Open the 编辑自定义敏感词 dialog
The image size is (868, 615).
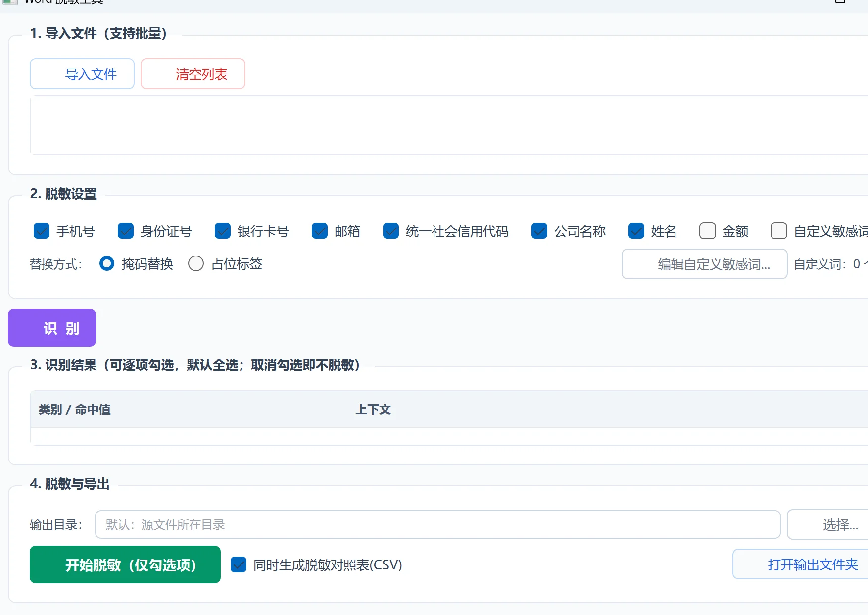tap(705, 264)
